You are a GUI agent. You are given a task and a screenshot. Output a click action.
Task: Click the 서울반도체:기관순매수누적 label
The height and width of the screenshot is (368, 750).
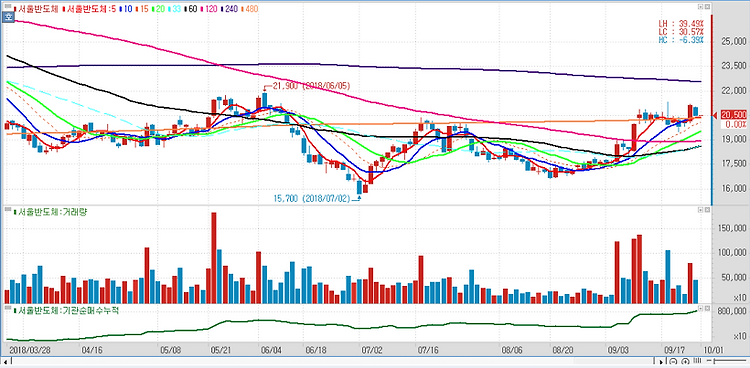click(x=66, y=310)
